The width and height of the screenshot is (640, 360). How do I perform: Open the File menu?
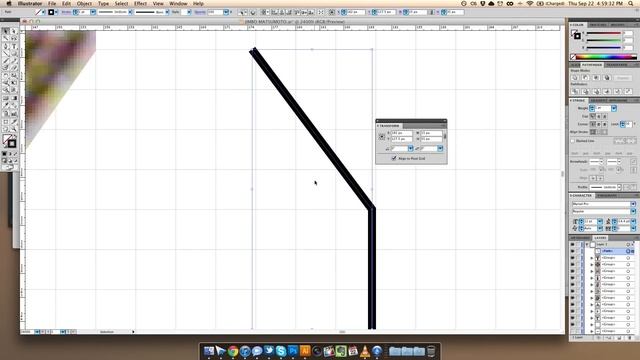(x=52, y=3)
